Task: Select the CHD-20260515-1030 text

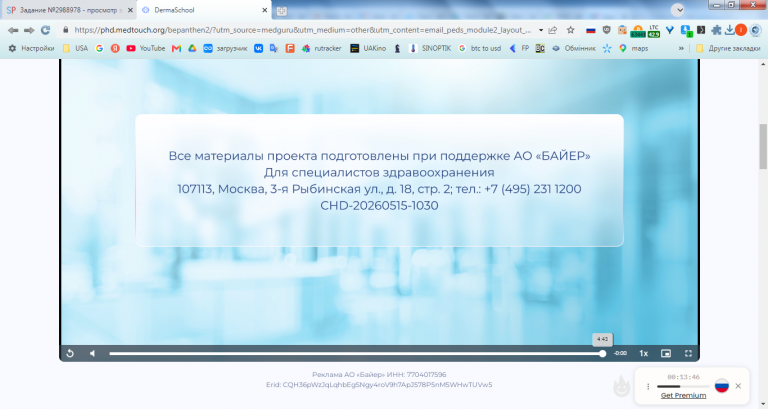Action: pos(379,205)
